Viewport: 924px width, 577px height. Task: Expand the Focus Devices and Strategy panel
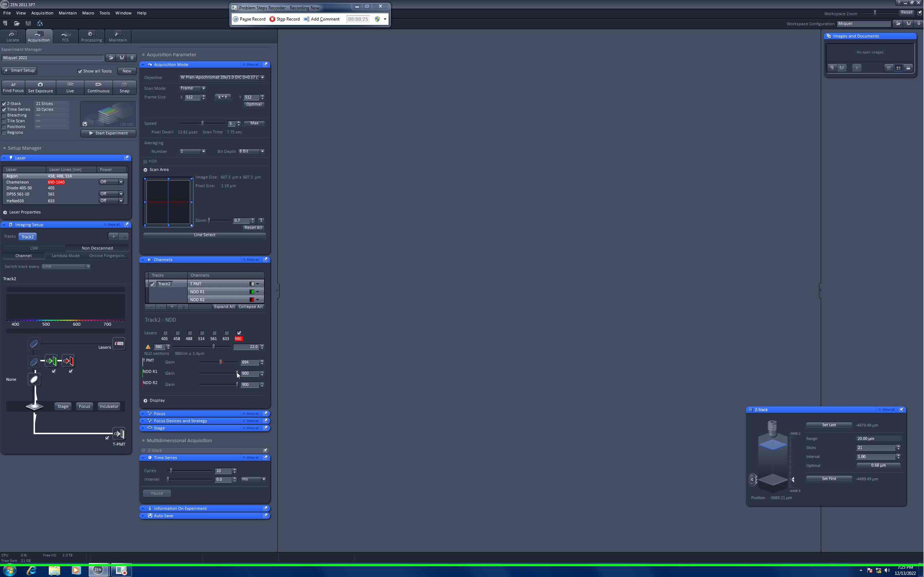click(181, 421)
